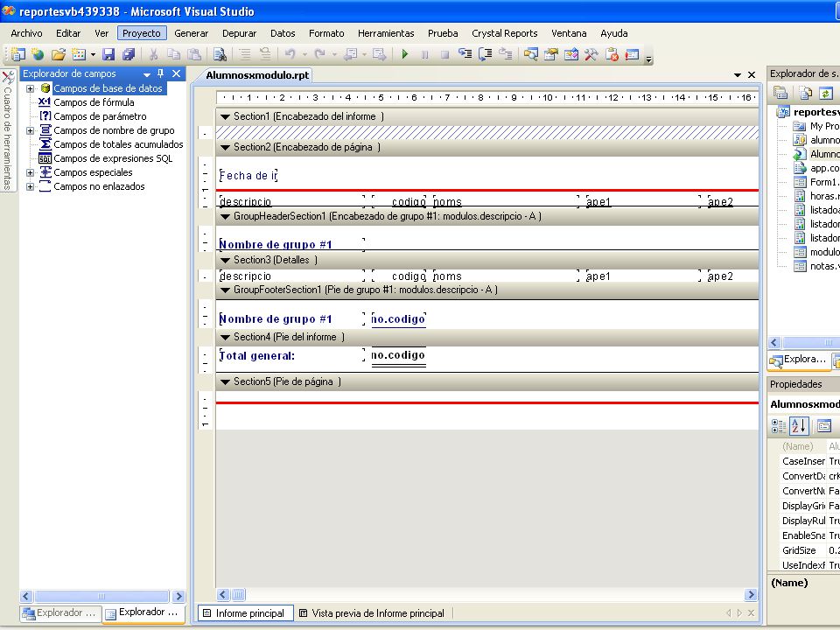The image size is (840, 630).
Task: Click the Save floppy disk icon
Action: pos(108,54)
